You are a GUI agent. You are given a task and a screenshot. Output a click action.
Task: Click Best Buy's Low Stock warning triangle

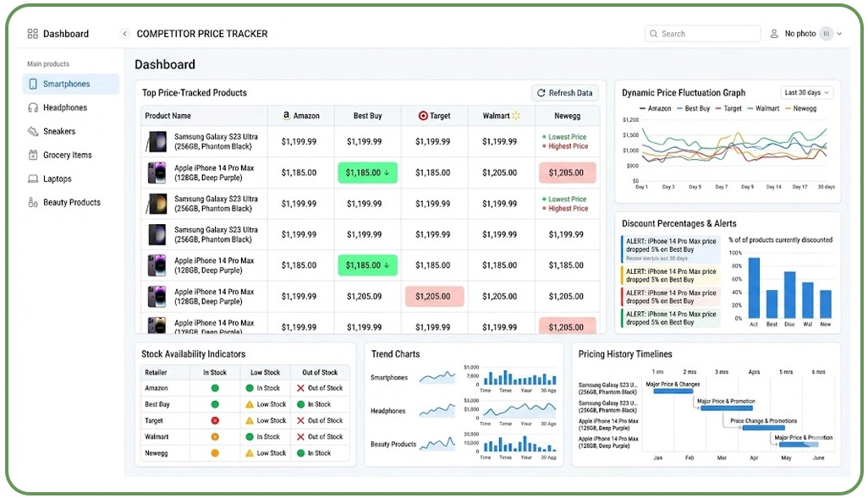pyautogui.click(x=250, y=404)
